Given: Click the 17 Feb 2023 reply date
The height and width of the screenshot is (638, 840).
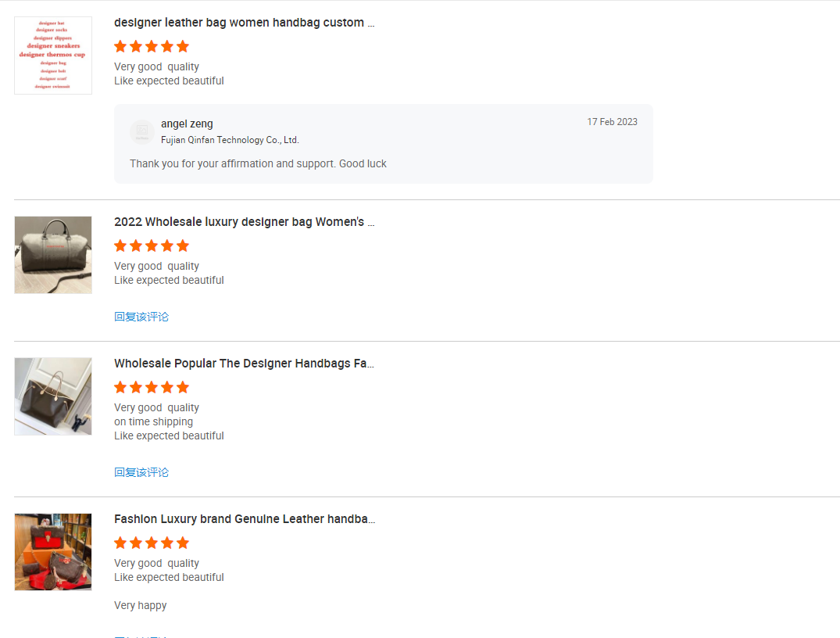Looking at the screenshot, I should [x=613, y=122].
